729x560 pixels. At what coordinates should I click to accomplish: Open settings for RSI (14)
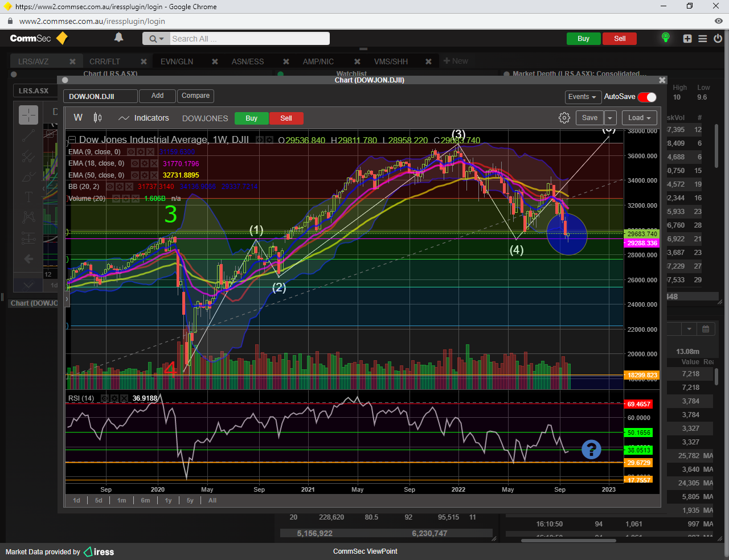114,398
